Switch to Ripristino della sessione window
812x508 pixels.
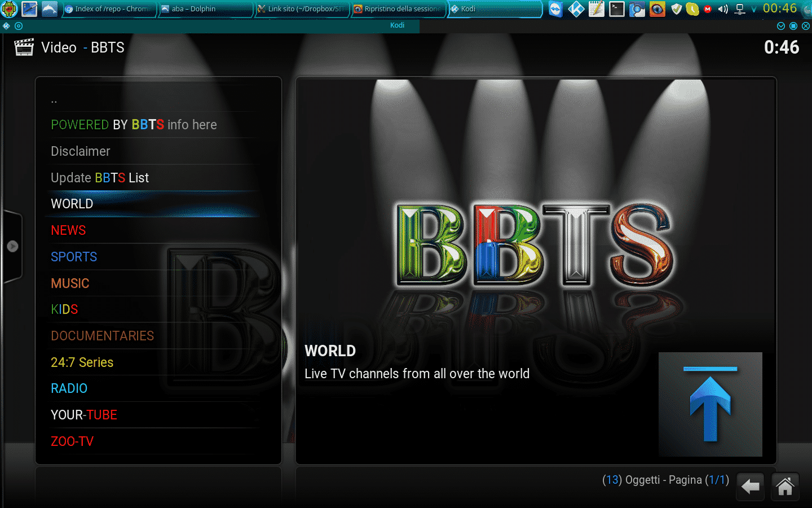pos(399,9)
